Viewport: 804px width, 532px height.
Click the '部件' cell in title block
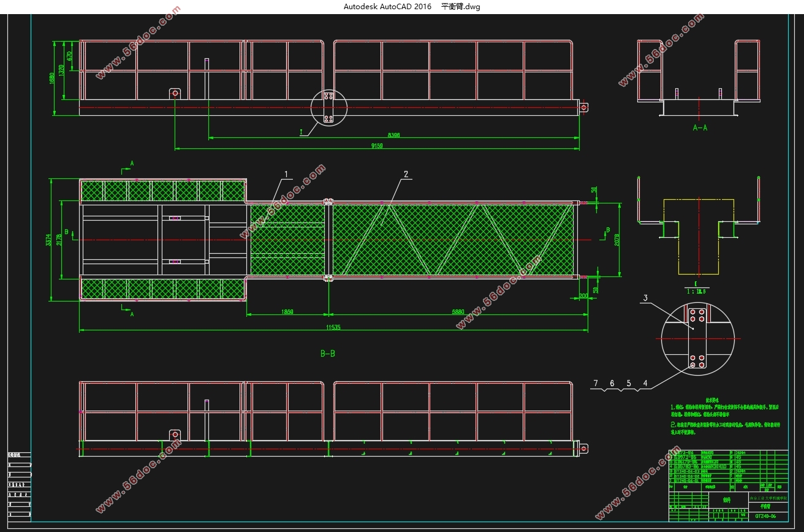pos(728,500)
